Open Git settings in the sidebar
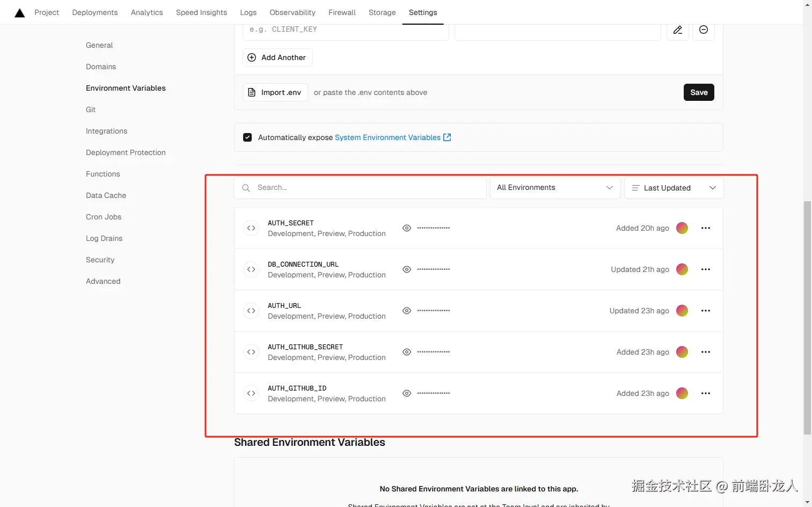 click(x=91, y=109)
